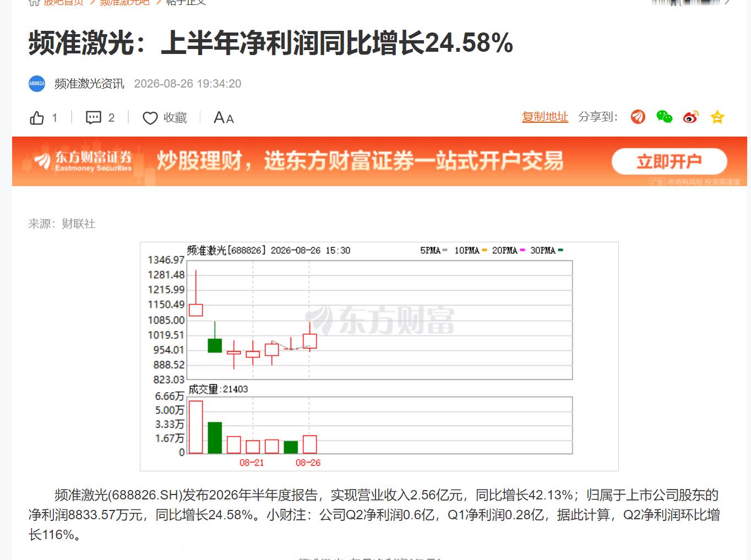Open the 688826 blue author avatar

[x=37, y=84]
